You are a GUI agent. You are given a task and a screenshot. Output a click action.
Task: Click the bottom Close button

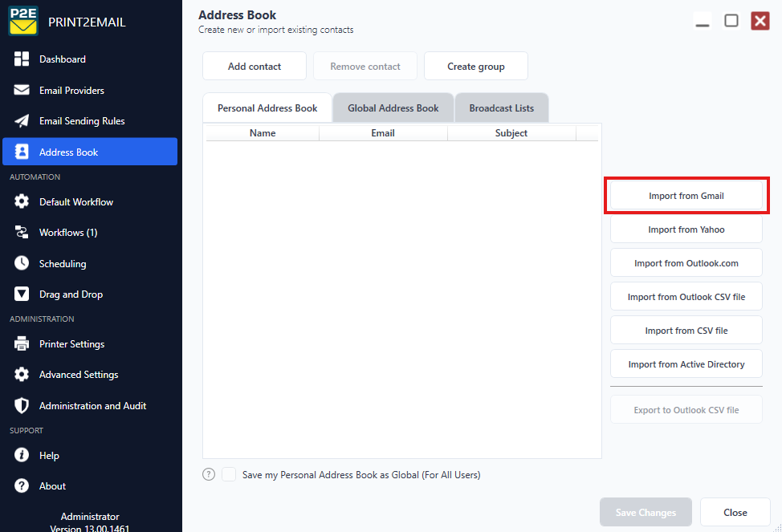(735, 512)
